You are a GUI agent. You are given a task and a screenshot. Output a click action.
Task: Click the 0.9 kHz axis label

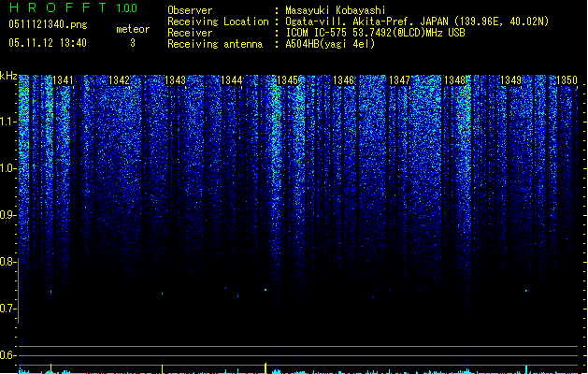[7, 215]
